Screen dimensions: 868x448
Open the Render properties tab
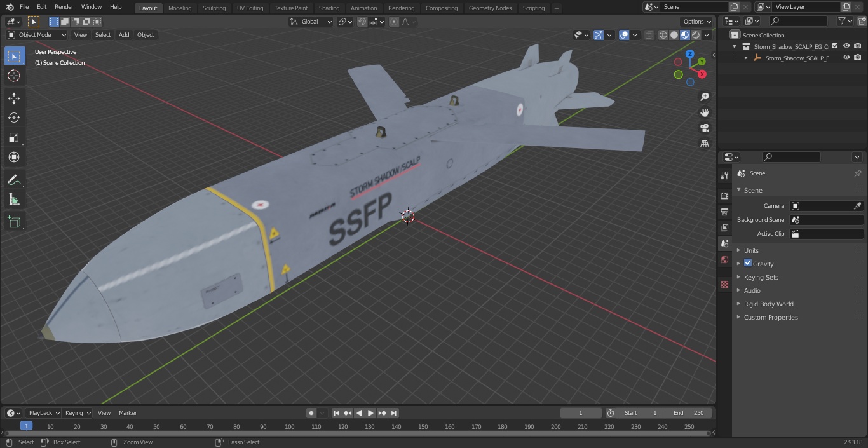[724, 196]
